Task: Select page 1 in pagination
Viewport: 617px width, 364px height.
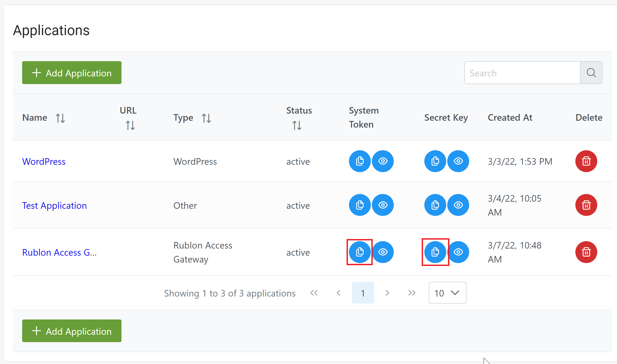Action: click(363, 293)
